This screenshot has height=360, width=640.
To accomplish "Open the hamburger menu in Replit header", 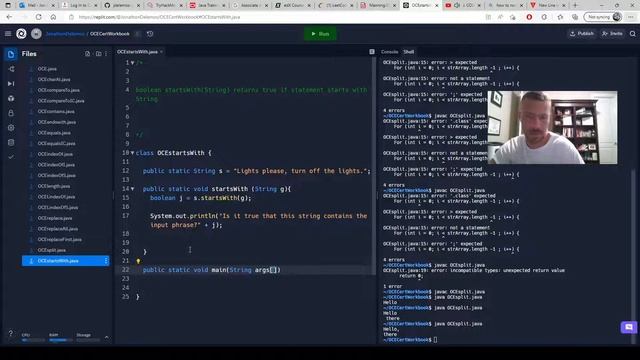I will click(x=8, y=34).
